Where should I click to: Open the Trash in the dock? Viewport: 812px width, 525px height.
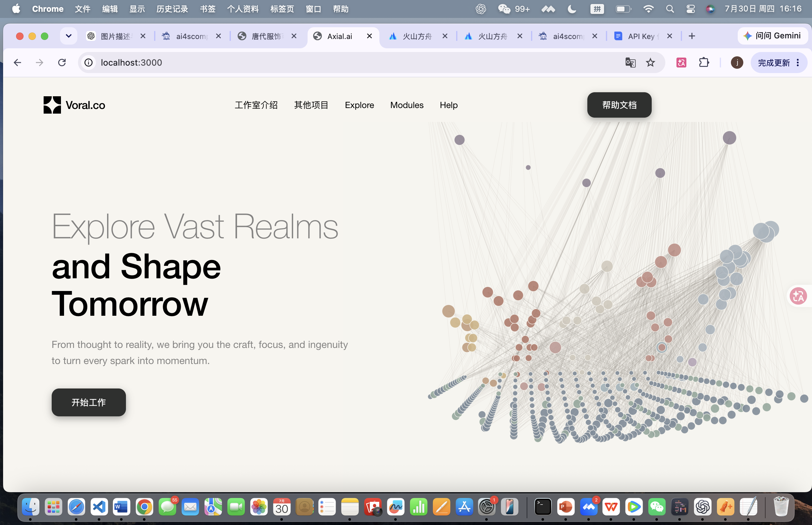pos(781,507)
